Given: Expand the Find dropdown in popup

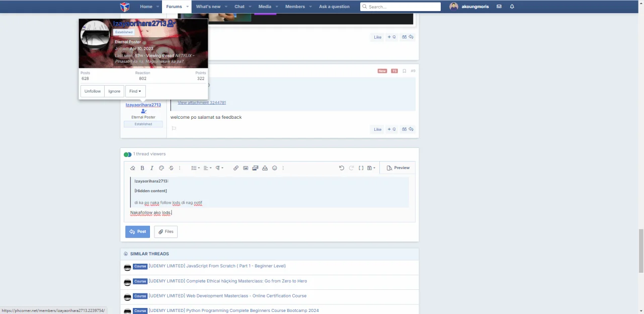Looking at the screenshot, I should click(x=135, y=91).
